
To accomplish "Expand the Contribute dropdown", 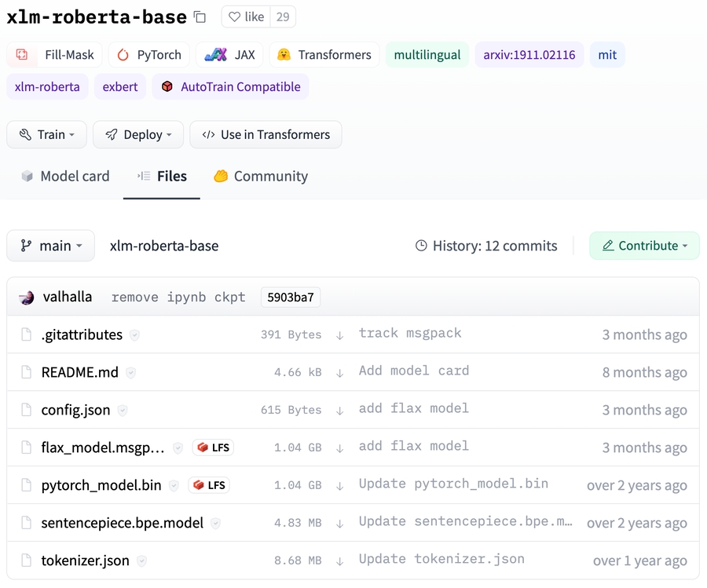I will coord(644,246).
